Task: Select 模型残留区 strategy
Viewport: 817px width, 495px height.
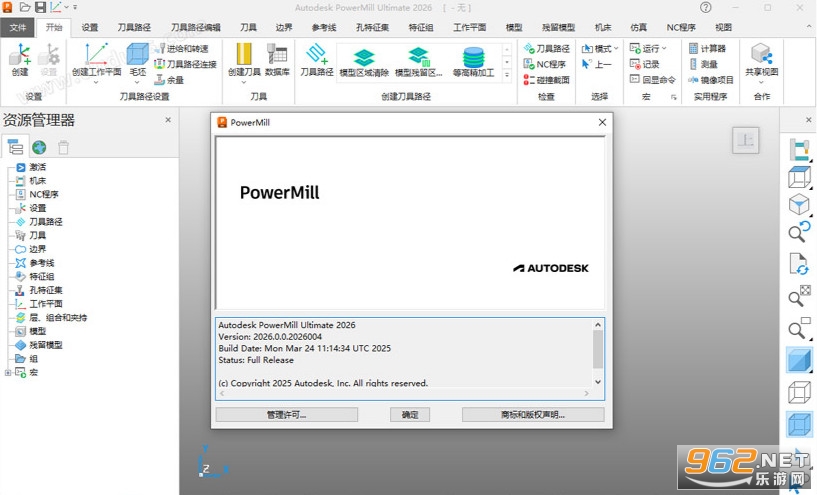Action: [418, 63]
